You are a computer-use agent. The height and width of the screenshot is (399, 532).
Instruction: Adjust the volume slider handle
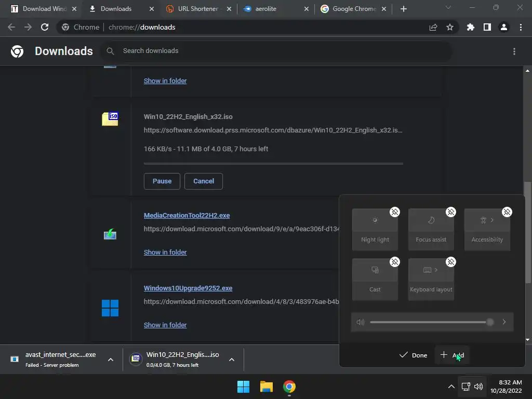click(490, 322)
